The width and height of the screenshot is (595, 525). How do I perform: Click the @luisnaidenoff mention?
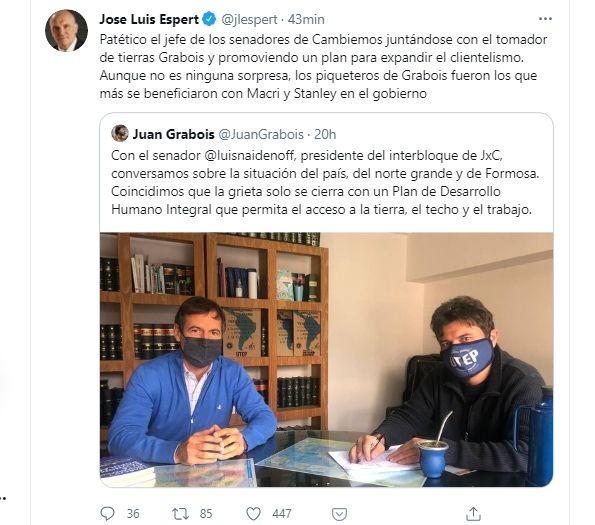(250, 156)
